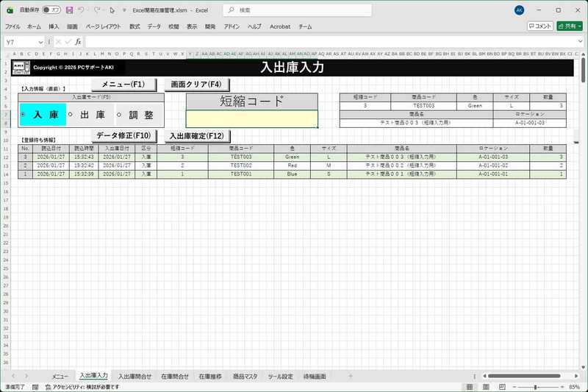The width and height of the screenshot is (588, 392).
Task: Open the AK account profile icon
Action: [x=520, y=10]
